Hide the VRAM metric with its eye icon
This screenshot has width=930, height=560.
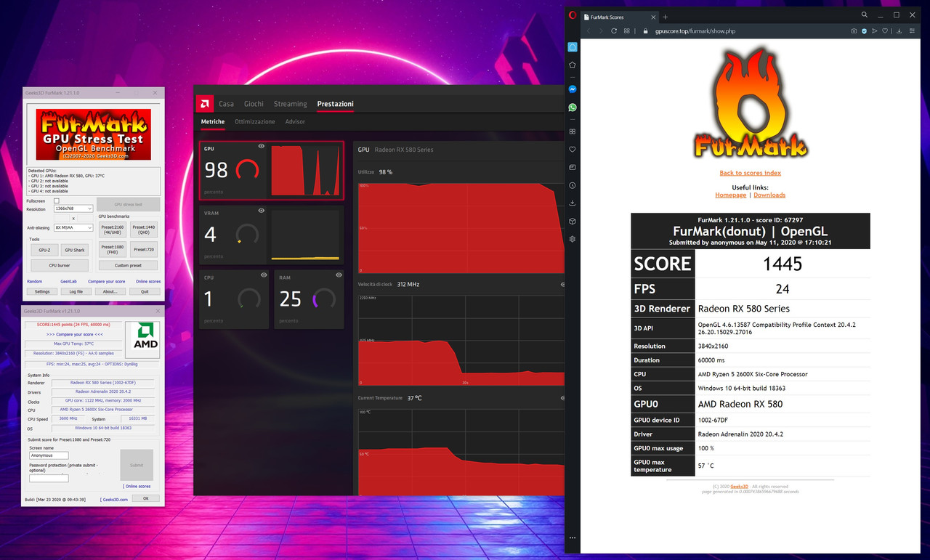pos(262,211)
